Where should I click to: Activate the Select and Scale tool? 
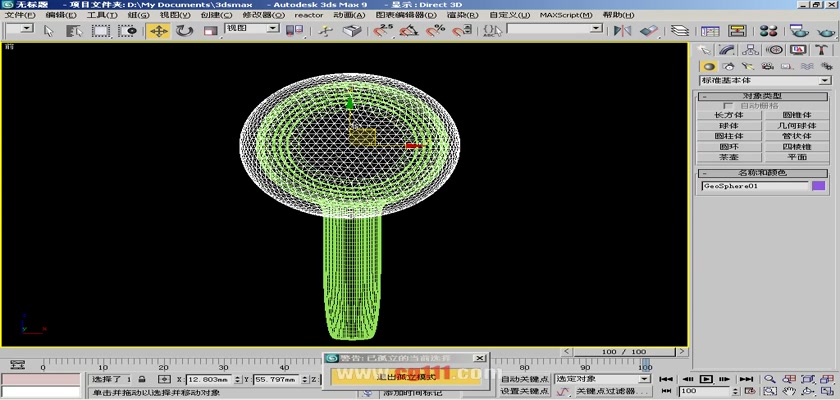tap(210, 31)
